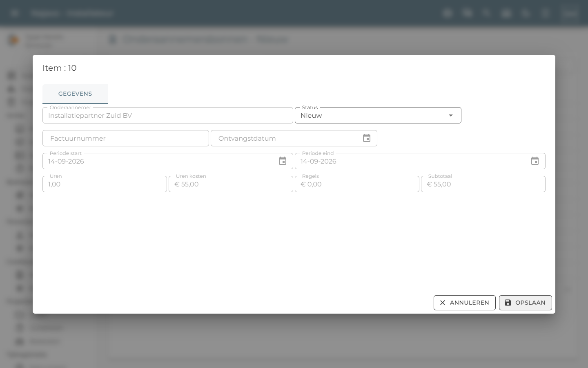Select the Periode eind date field
Screen dimensions: 588x368
point(420,161)
